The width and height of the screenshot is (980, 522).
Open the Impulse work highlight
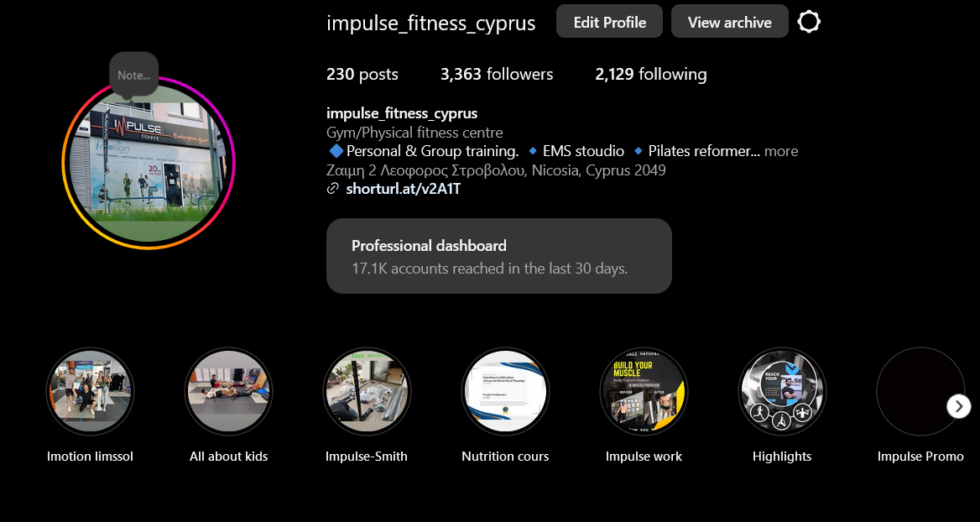[644, 391]
